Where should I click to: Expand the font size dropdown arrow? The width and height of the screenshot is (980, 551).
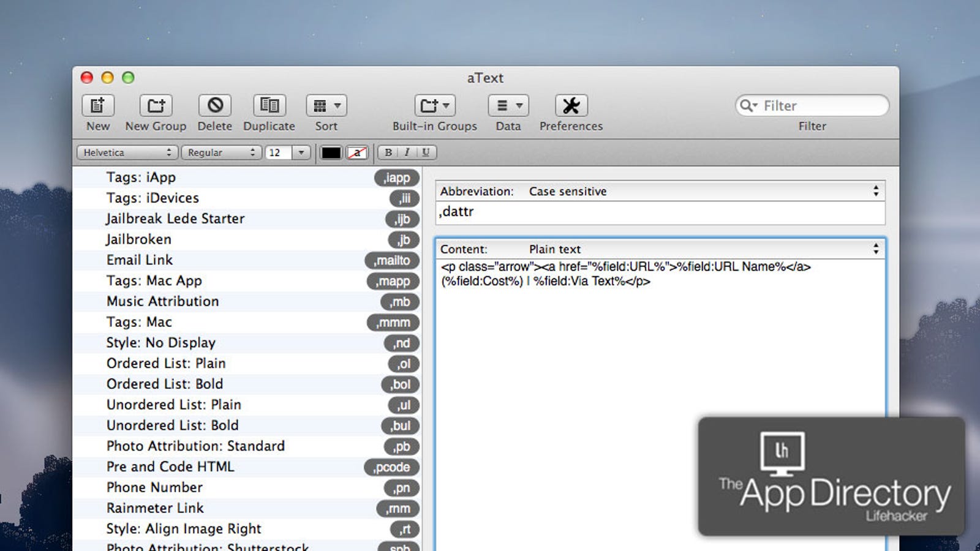click(301, 152)
